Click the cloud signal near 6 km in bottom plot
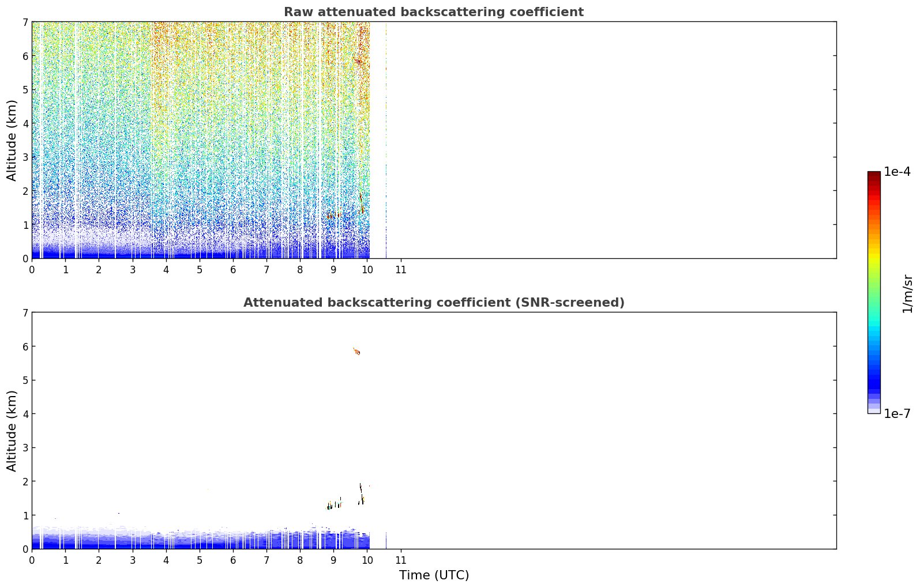This screenshot has width=920, height=588. 356,351
